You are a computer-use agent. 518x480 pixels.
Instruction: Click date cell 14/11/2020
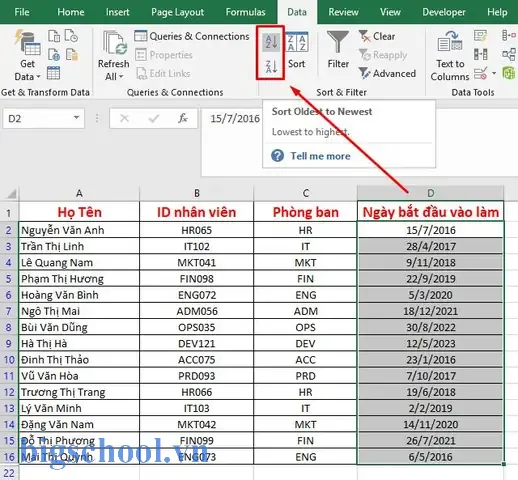[430, 424]
